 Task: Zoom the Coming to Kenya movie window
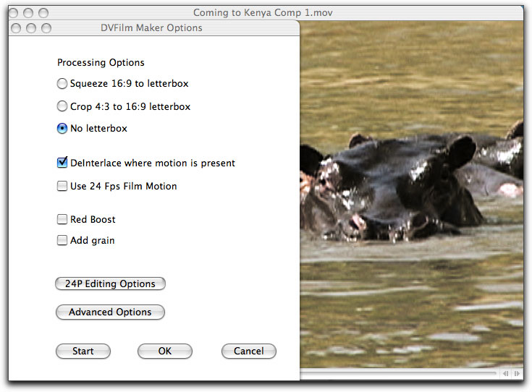coord(43,13)
